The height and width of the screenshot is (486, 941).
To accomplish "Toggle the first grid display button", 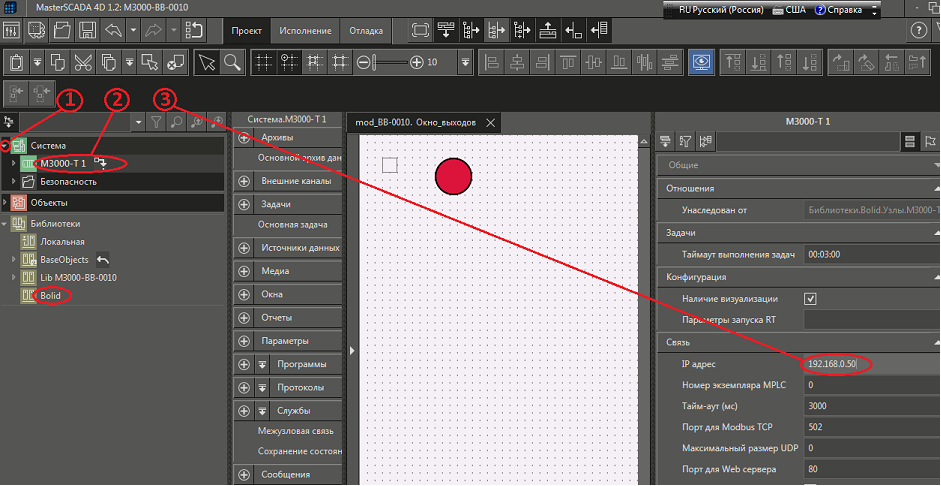I will [x=264, y=62].
